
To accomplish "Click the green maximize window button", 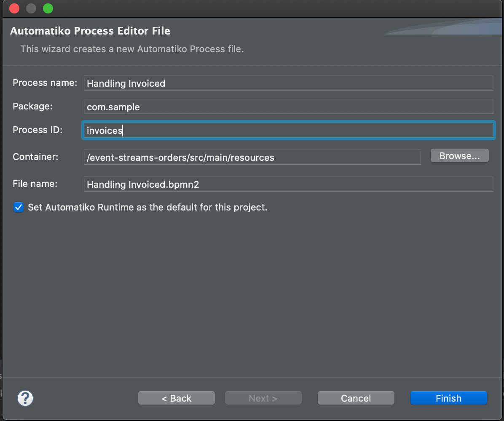I will point(48,8).
